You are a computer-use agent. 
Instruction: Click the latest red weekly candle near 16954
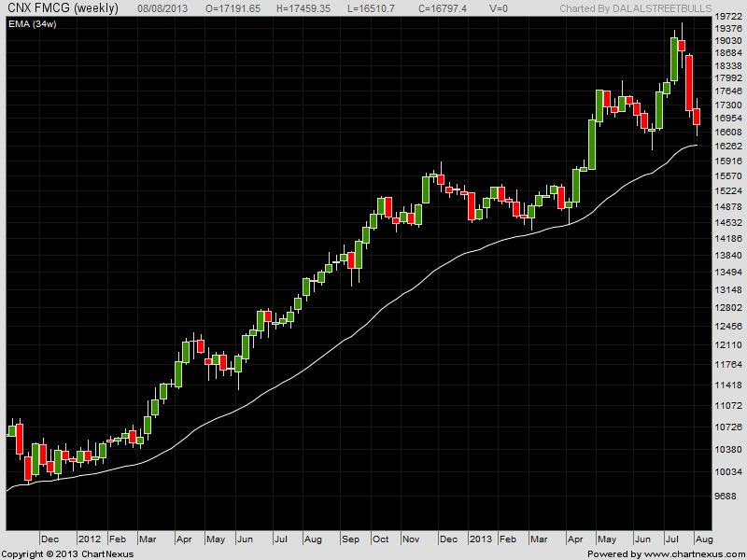click(697, 117)
